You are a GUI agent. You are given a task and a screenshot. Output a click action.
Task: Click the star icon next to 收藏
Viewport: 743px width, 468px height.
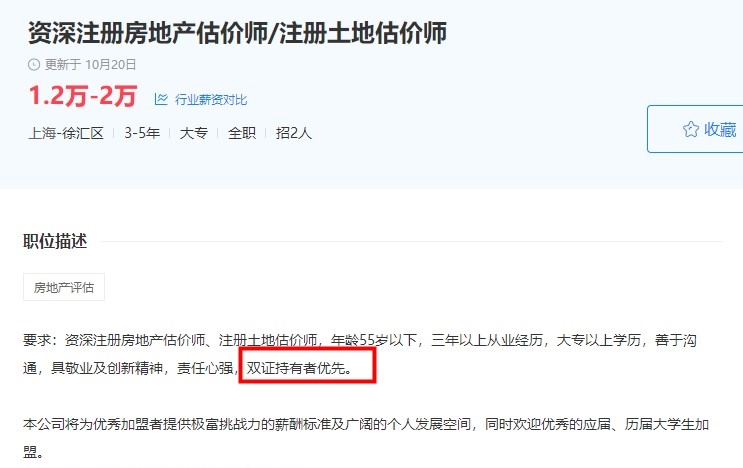690,129
